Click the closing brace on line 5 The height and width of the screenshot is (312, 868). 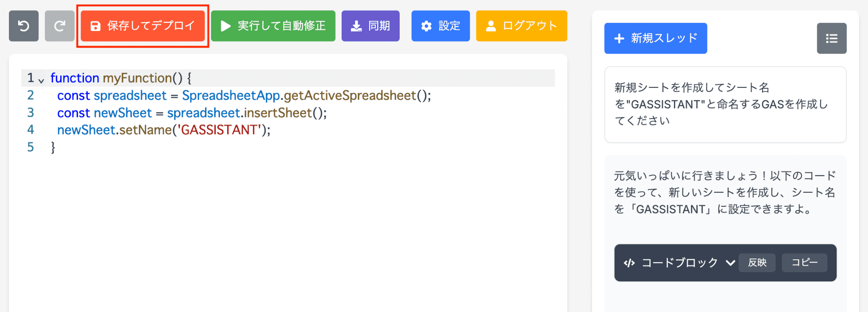pos(53,147)
